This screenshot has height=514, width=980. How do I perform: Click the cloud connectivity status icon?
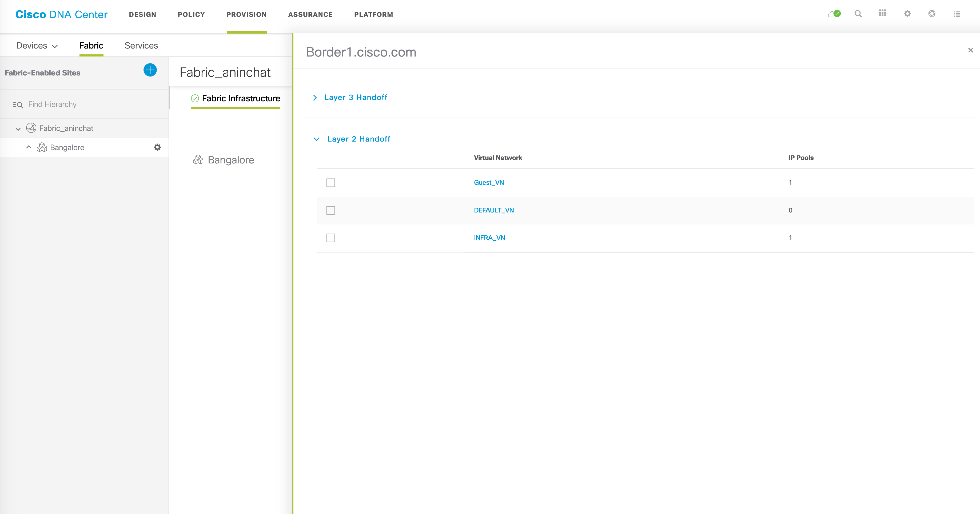tap(834, 14)
